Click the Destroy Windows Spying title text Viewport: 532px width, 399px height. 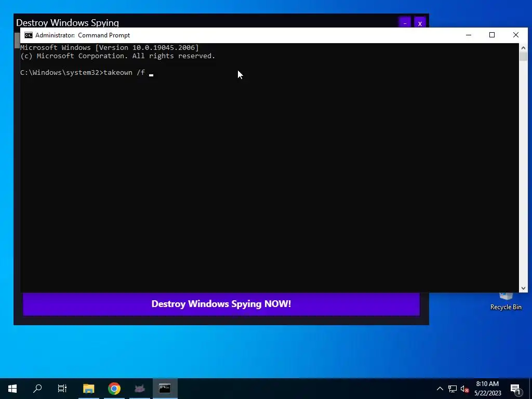tap(68, 23)
